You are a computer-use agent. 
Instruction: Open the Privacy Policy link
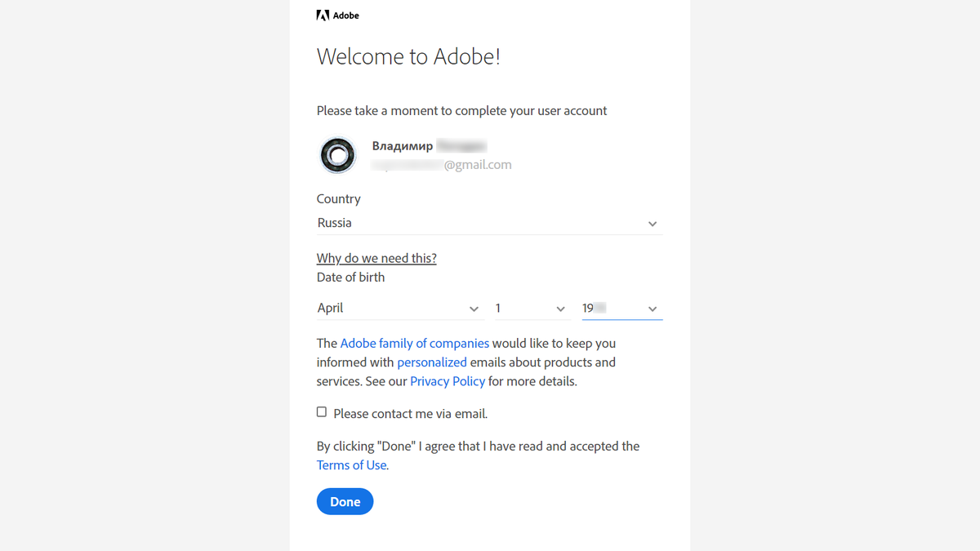(x=448, y=380)
